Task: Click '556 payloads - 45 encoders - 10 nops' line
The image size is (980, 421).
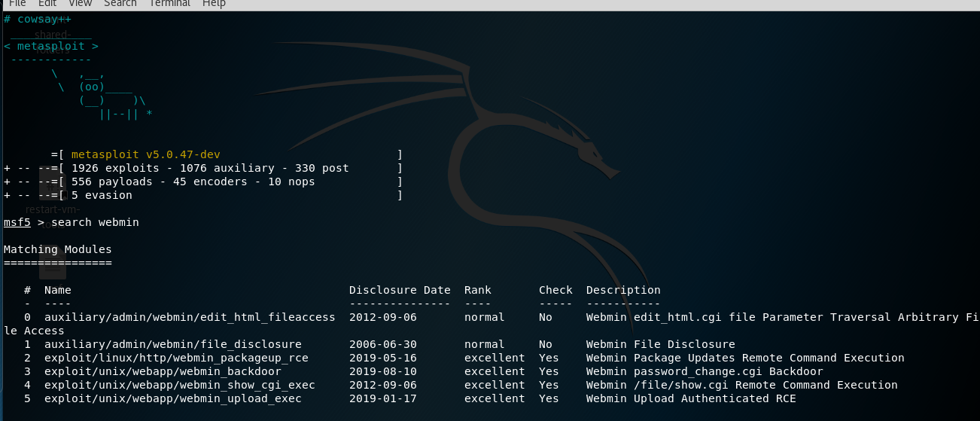Action: [x=193, y=182]
